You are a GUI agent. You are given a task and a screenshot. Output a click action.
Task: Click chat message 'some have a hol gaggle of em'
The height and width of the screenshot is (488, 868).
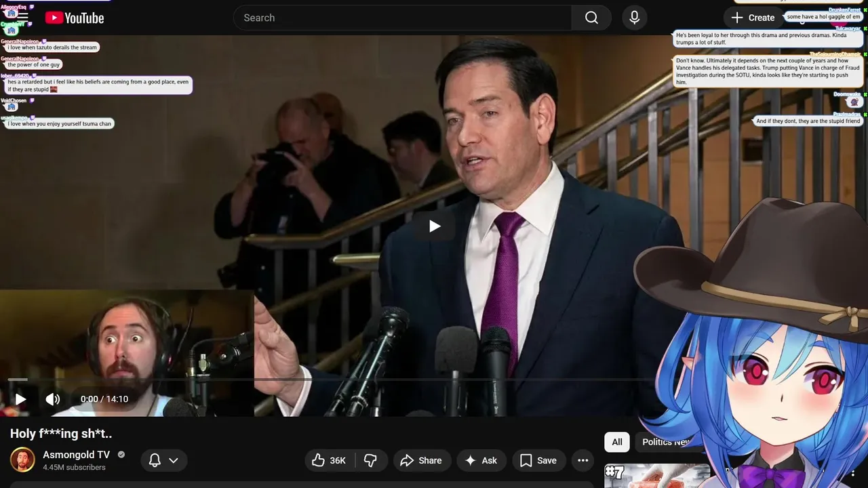click(x=823, y=17)
